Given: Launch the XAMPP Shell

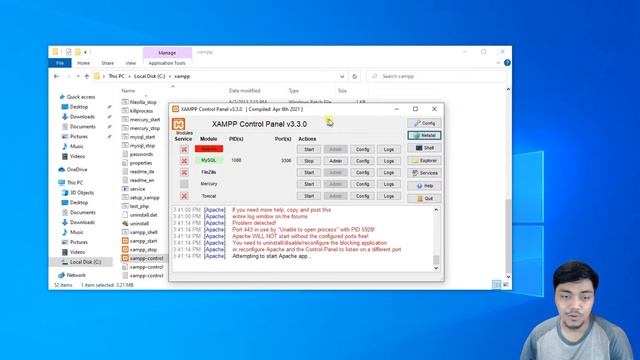Looking at the screenshot, I should pos(424,148).
